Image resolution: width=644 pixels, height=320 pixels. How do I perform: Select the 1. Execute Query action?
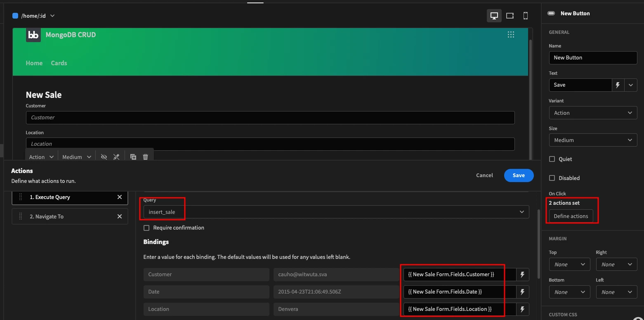point(70,197)
